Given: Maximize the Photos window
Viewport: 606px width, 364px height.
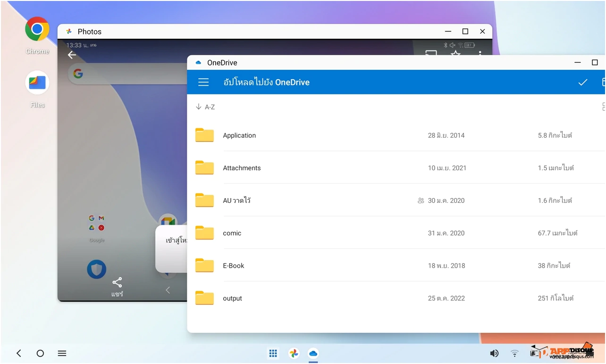Looking at the screenshot, I should point(465,32).
